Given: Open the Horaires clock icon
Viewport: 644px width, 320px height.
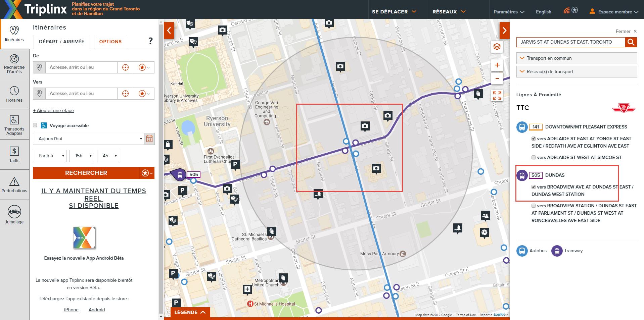Looking at the screenshot, I should click(x=14, y=94).
